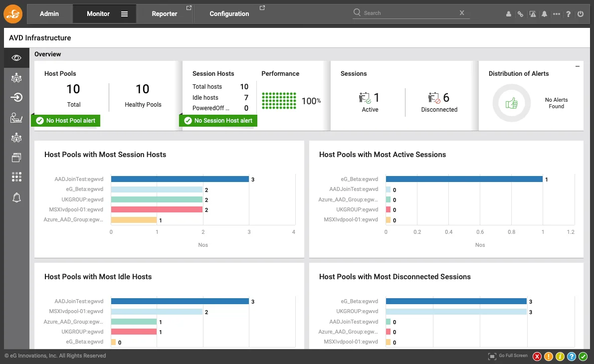The height and width of the screenshot is (364, 594).
Task: Open the users group icon below Overview eye
Action: (x=16, y=78)
